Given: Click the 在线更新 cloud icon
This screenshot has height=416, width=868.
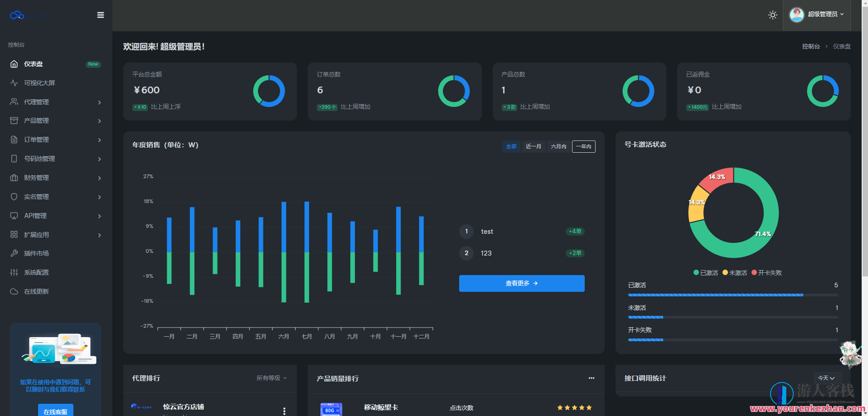Looking at the screenshot, I should [14, 291].
